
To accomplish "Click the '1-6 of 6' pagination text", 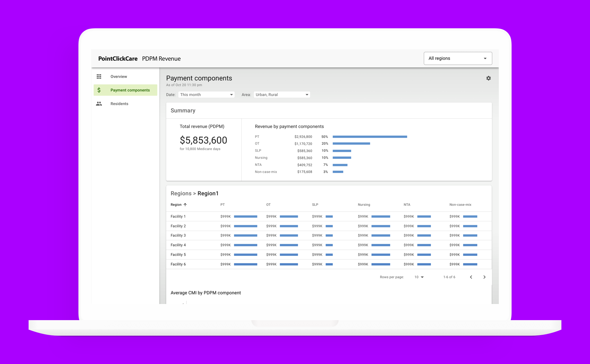I will click(449, 277).
